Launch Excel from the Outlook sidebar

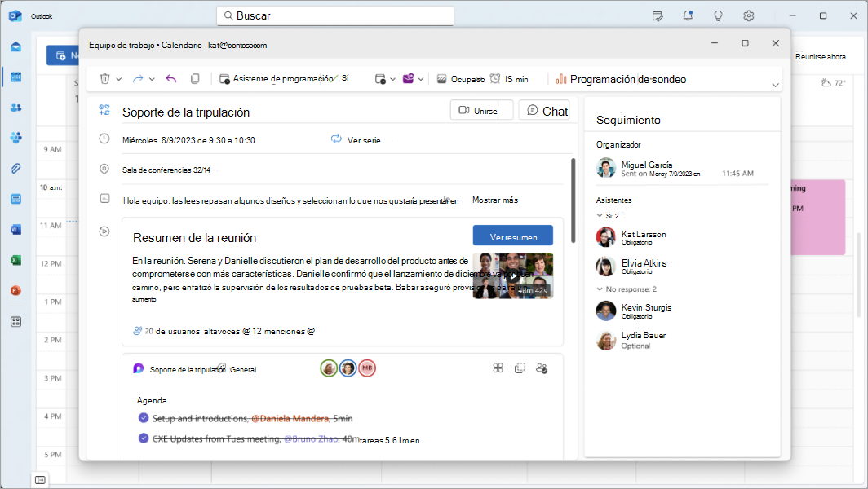[x=15, y=260]
